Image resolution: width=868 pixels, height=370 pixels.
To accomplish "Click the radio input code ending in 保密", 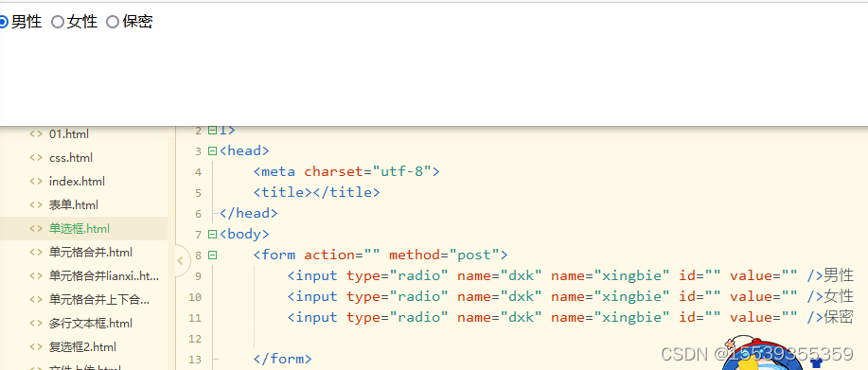I will tap(570, 317).
